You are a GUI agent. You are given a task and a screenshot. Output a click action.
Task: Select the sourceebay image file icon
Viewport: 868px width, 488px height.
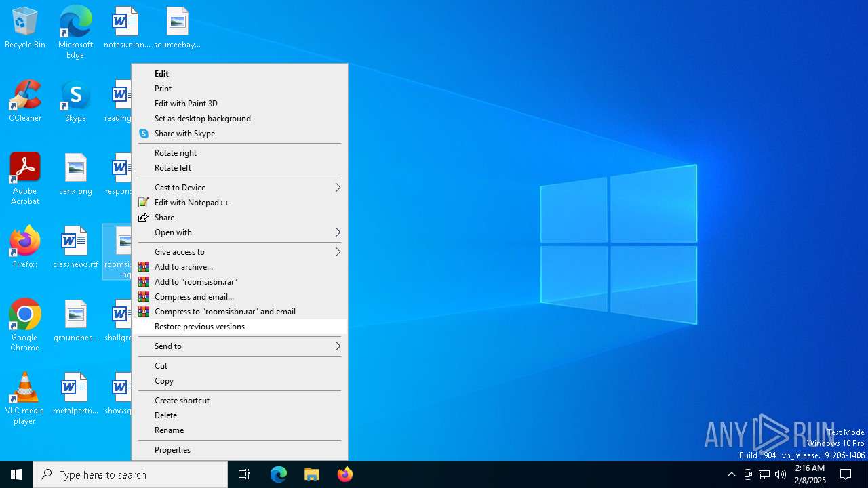[177, 28]
